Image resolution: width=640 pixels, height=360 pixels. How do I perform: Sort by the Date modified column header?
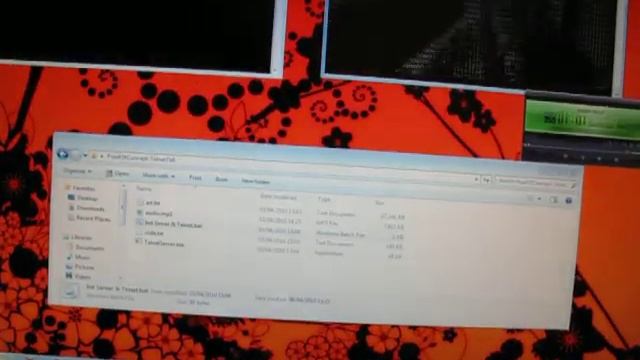[x=278, y=197]
